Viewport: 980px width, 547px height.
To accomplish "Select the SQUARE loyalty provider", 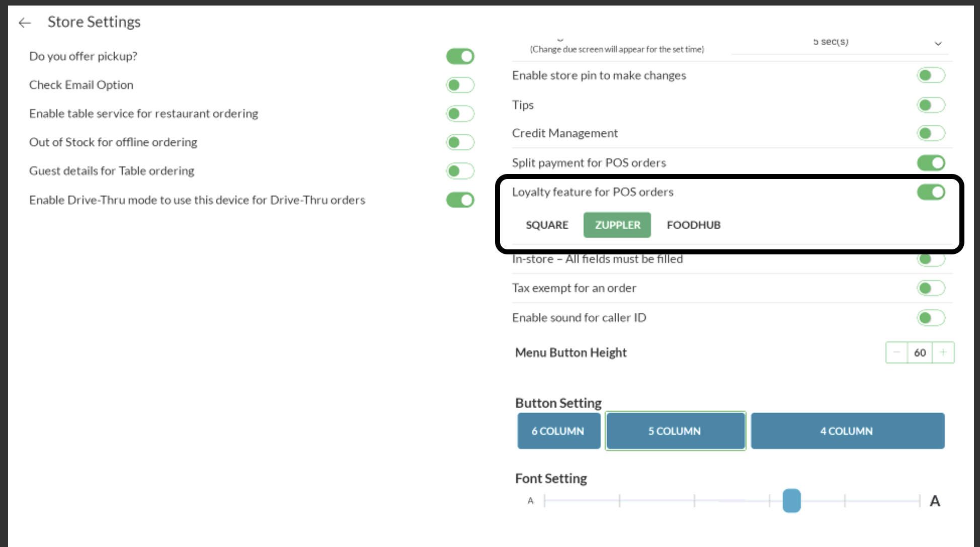I will click(547, 225).
